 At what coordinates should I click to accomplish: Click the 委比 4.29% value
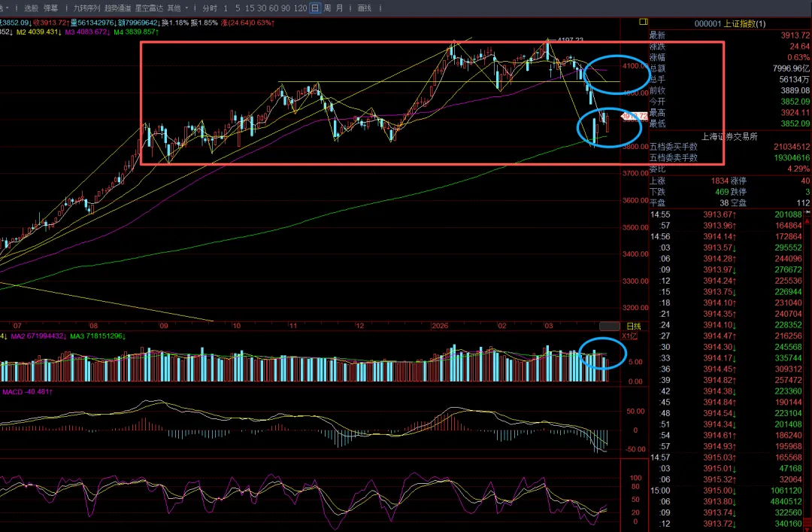[798, 169]
